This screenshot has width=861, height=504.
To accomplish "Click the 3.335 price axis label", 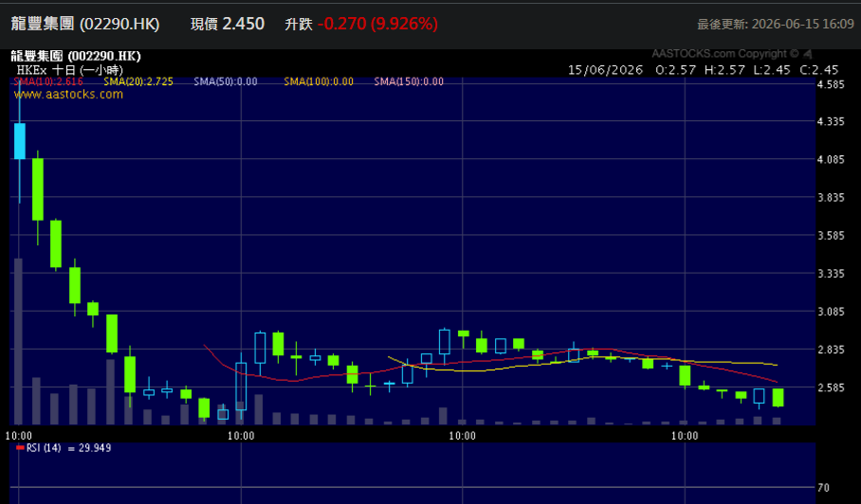I will pos(831,273).
